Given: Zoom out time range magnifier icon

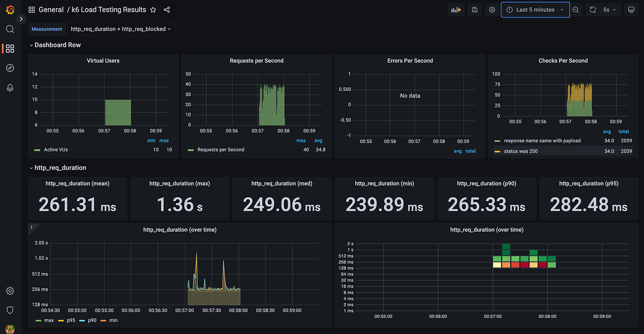Looking at the screenshot, I should (576, 10).
